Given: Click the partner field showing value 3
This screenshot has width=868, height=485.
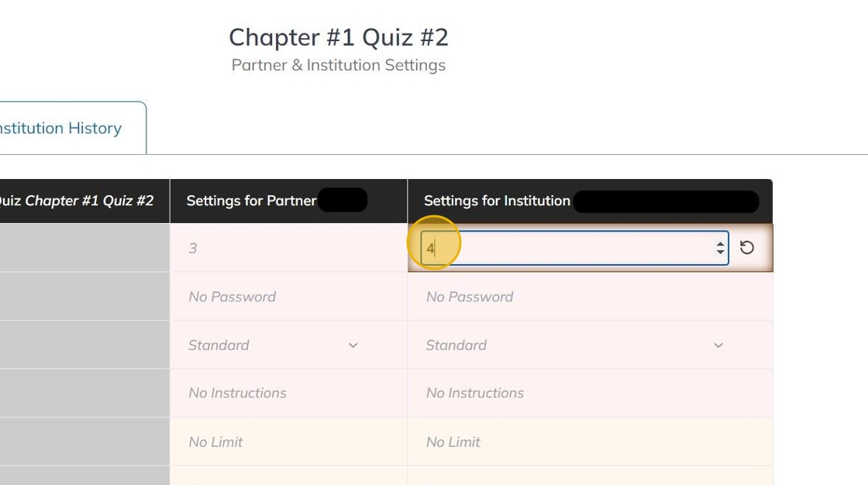Looking at the screenshot, I should pyautogui.click(x=288, y=248).
